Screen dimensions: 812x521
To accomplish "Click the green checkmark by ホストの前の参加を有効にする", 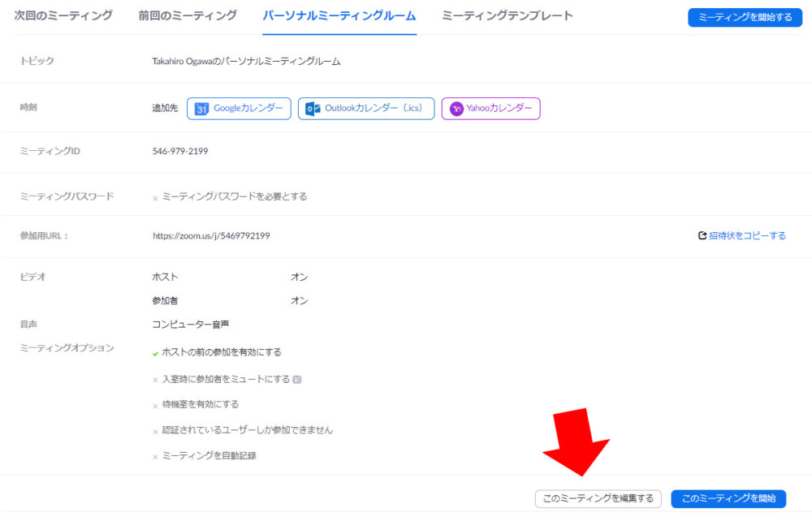I will (x=155, y=354).
